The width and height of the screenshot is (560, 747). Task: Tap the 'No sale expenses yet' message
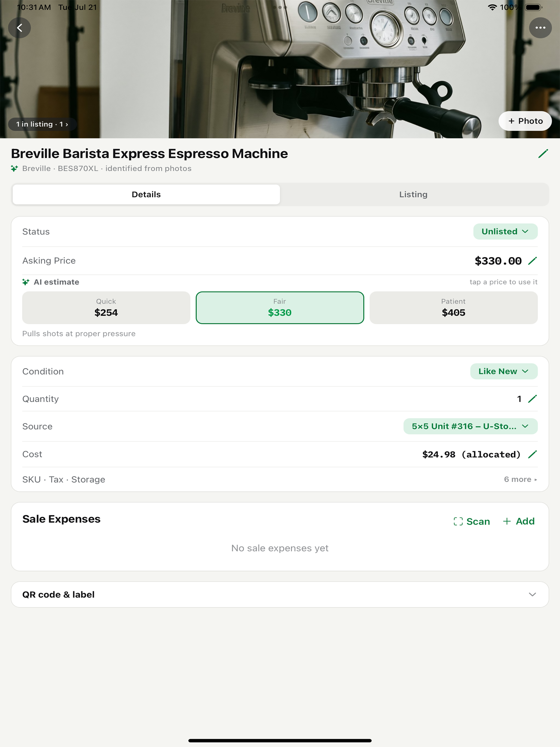(280, 548)
